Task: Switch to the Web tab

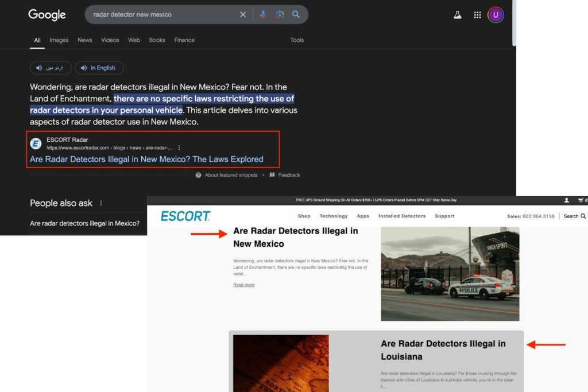Action: click(x=134, y=40)
